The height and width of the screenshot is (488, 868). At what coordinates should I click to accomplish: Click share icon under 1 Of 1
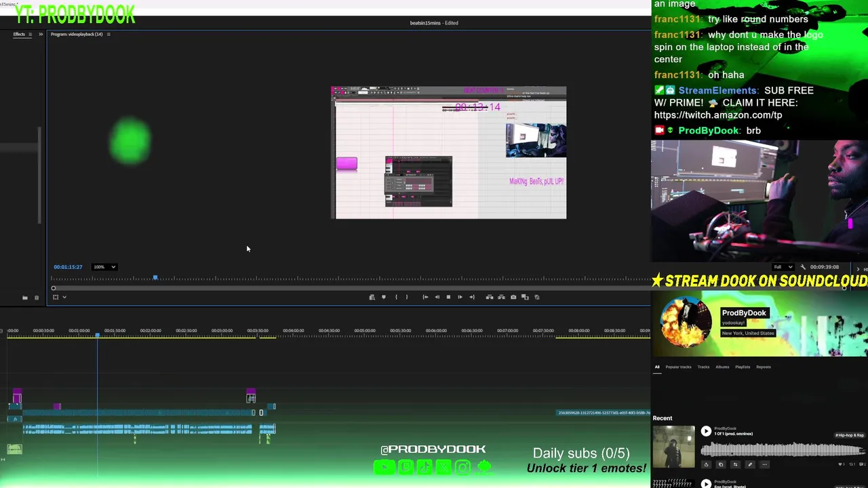pos(706,464)
